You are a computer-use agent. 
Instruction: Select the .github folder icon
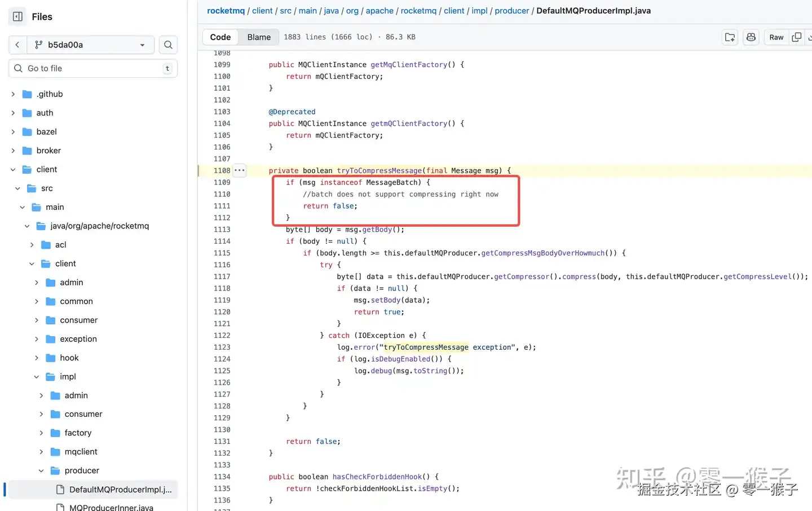coord(27,94)
